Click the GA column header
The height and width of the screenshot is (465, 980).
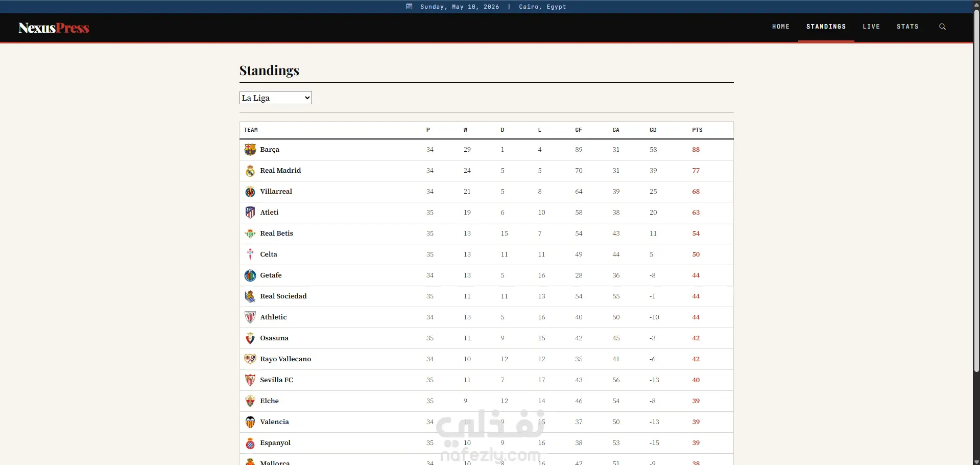point(616,130)
